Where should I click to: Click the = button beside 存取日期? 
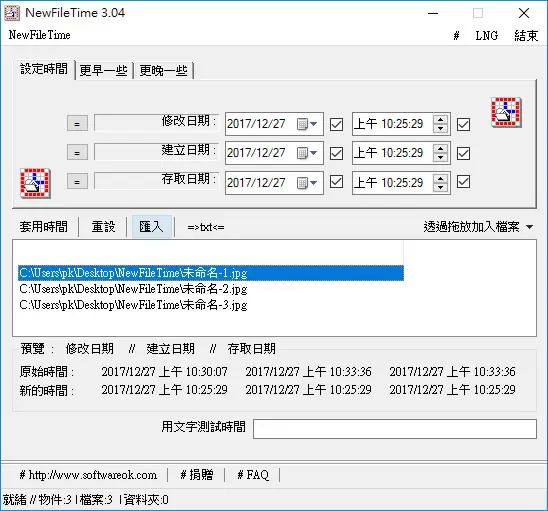[77, 182]
